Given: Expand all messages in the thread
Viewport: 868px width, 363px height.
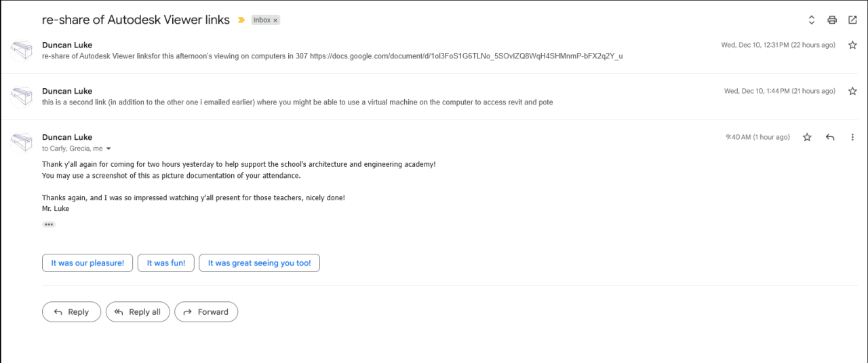Looking at the screenshot, I should point(811,20).
